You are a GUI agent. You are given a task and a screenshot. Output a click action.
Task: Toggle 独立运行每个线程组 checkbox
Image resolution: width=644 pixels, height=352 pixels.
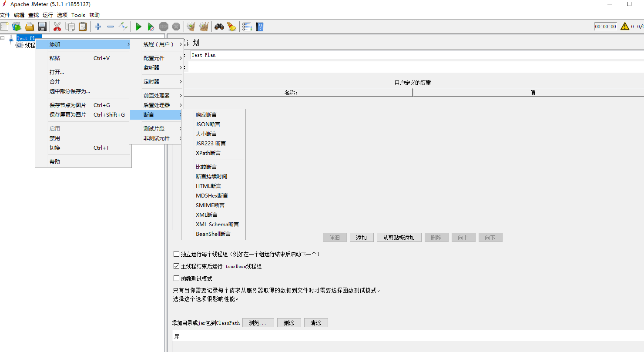(176, 254)
